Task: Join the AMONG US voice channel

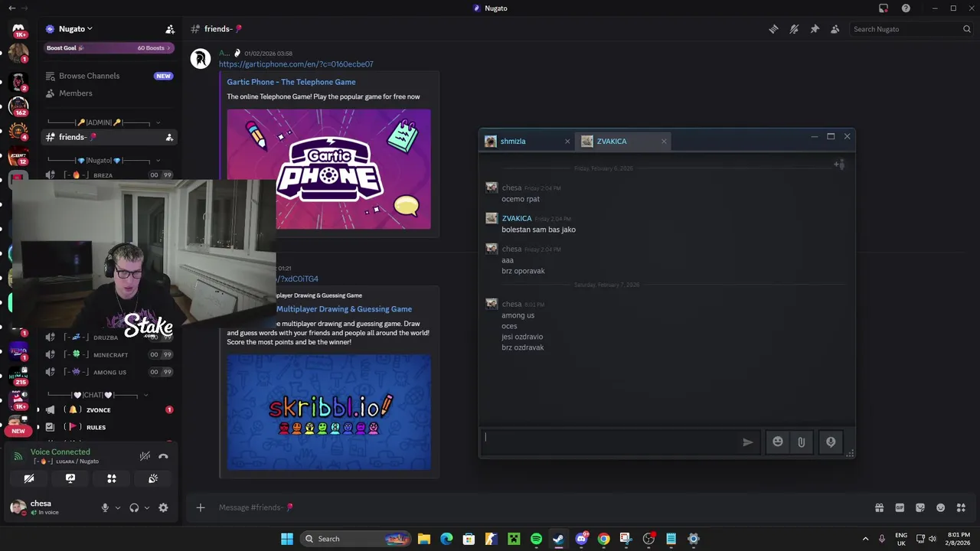Action: [x=109, y=373]
